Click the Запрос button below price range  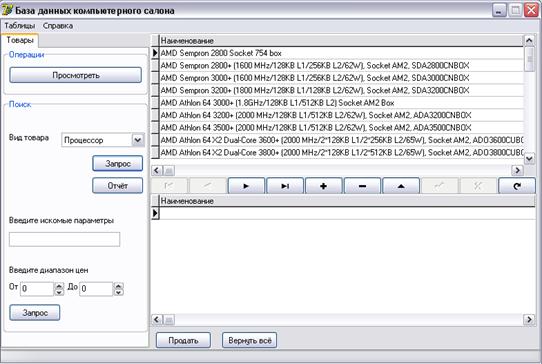click(x=35, y=312)
